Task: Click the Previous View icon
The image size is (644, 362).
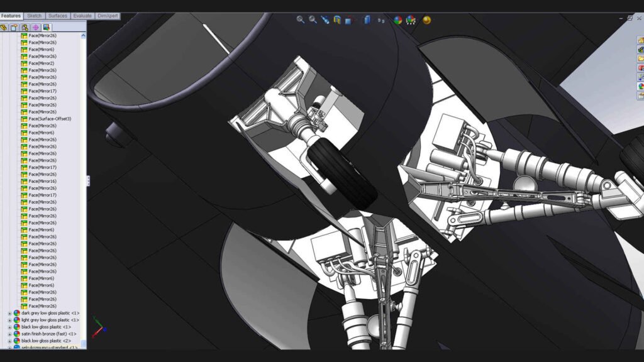Action: pos(325,19)
